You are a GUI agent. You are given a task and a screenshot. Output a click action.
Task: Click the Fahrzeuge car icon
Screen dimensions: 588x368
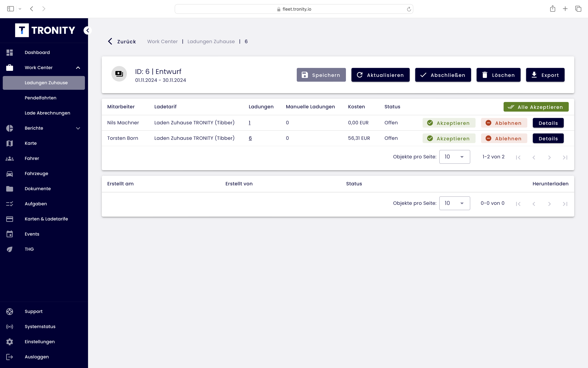pos(9,174)
